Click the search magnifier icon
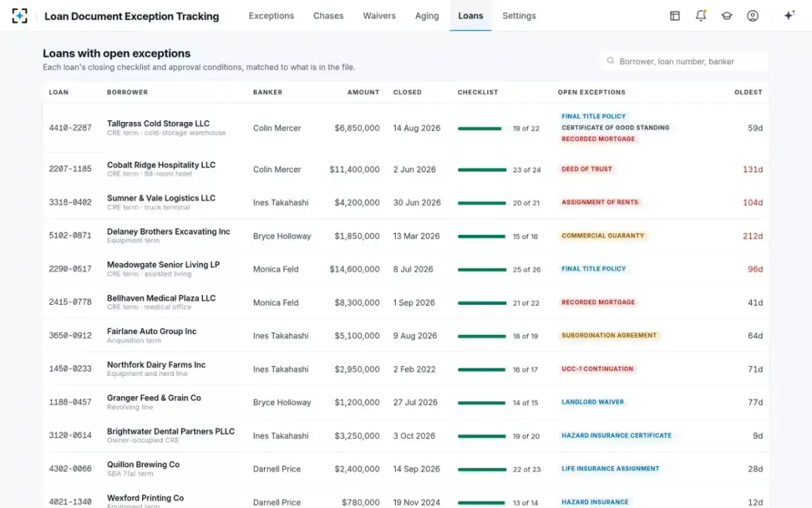This screenshot has height=508, width=812. pyautogui.click(x=610, y=61)
